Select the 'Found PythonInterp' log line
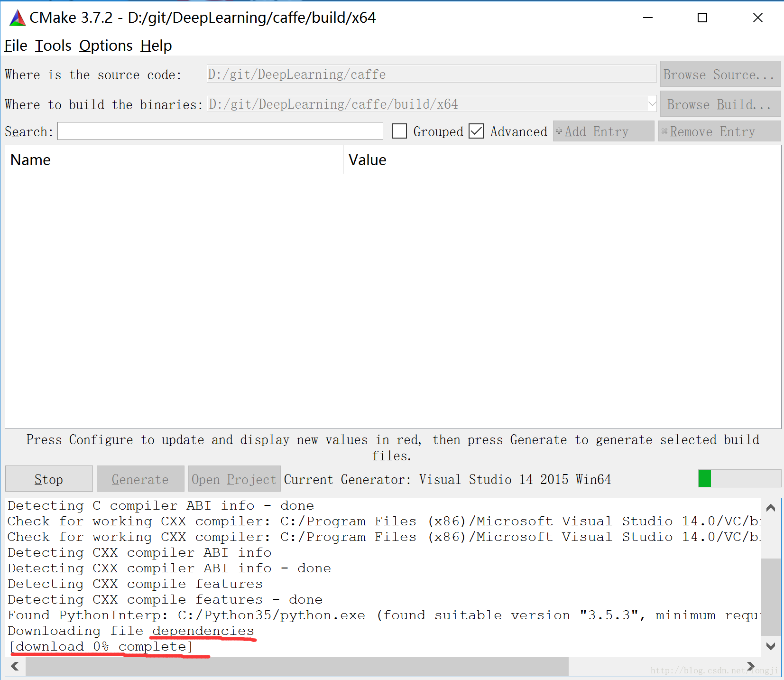Screen dimensions: 784x680 tap(383, 615)
